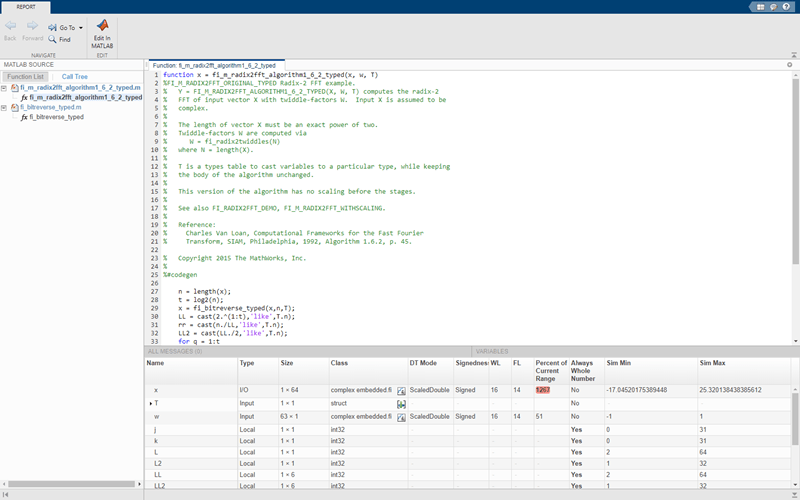
Task: Open Edit in MATLAB
Action: (102, 32)
